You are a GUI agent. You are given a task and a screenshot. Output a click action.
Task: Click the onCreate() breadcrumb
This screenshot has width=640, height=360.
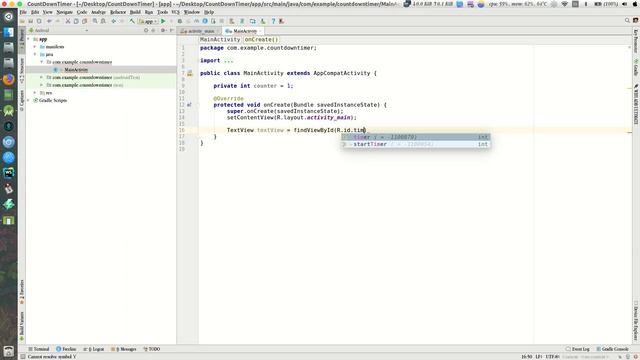click(x=261, y=40)
